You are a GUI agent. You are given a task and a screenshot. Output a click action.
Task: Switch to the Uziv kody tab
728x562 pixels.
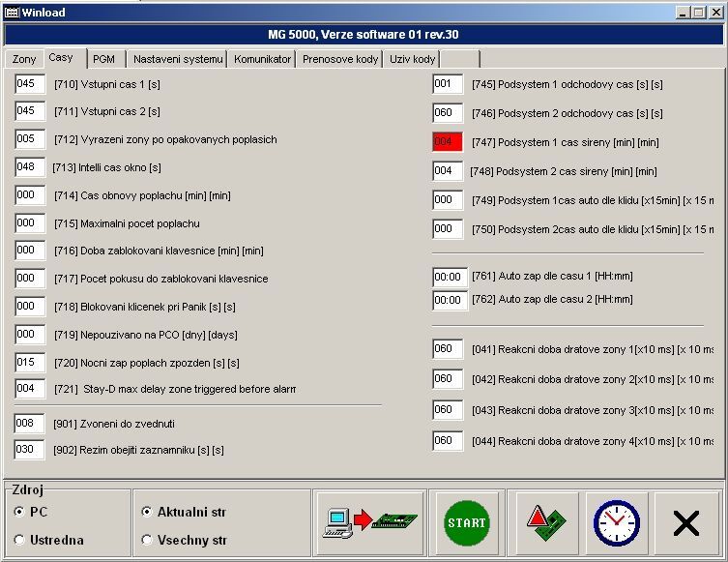tap(412, 59)
